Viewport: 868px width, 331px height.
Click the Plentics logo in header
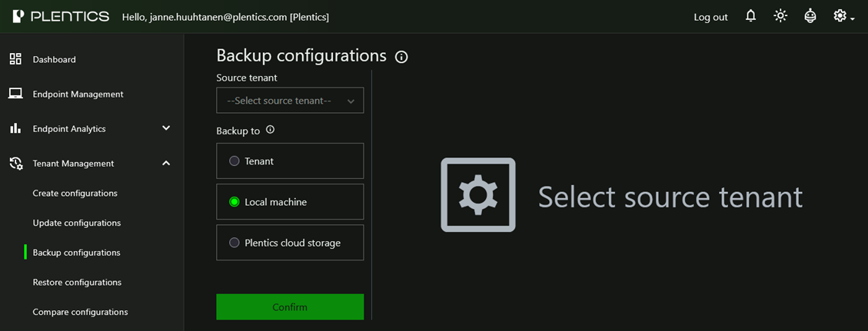pos(60,16)
